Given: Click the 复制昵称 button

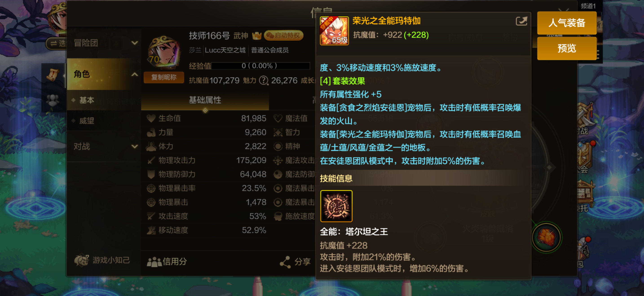Looking at the screenshot, I should (x=164, y=77).
